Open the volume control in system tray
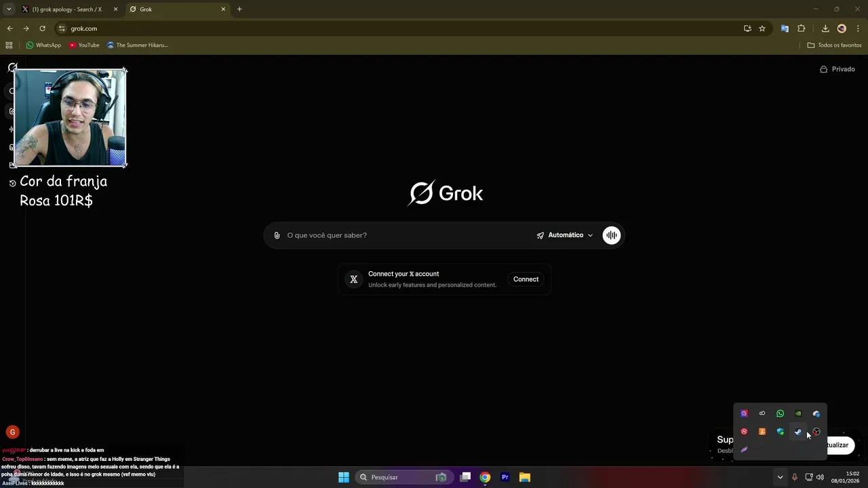 [x=820, y=477]
